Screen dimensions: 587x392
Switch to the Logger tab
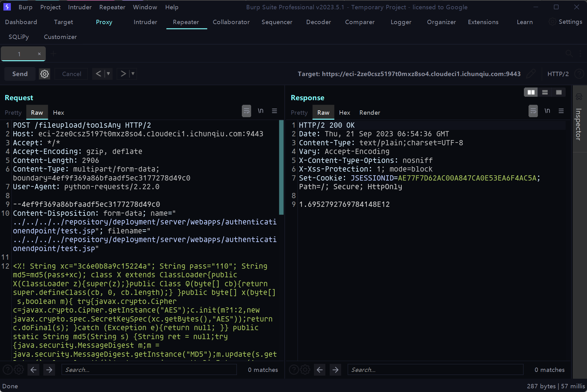pos(401,22)
